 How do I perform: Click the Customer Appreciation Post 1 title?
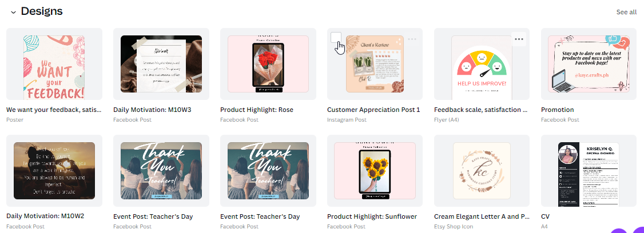point(373,110)
